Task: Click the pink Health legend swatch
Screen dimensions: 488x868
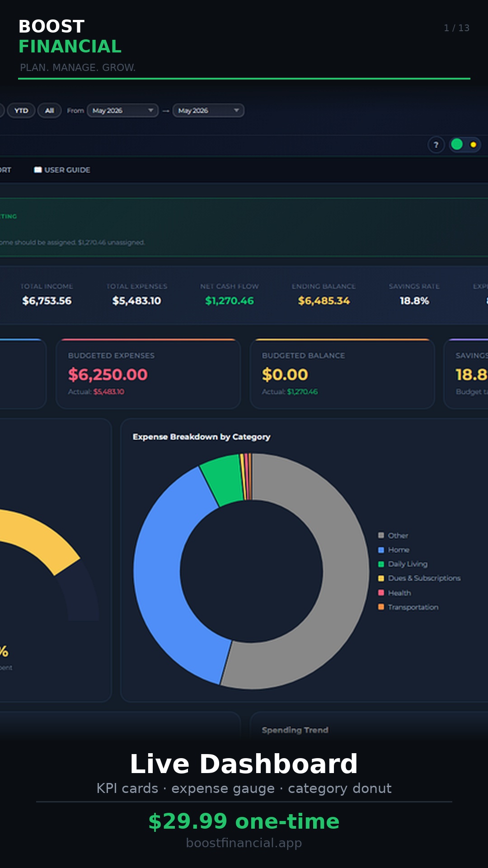Action: click(381, 593)
